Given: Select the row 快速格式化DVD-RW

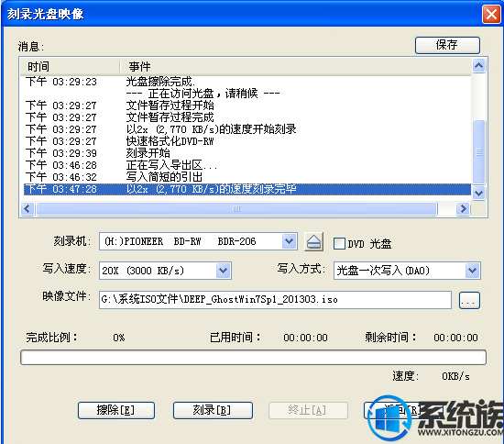Looking at the screenshot, I should click(247, 141).
